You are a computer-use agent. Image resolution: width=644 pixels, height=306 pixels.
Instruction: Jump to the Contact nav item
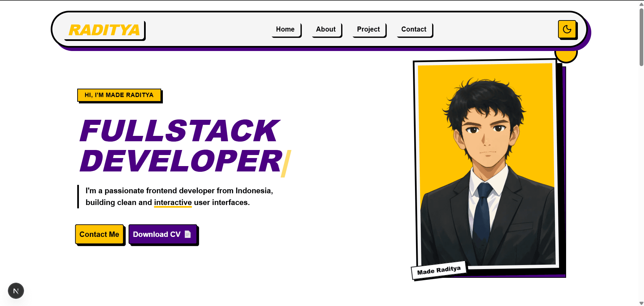(x=414, y=29)
